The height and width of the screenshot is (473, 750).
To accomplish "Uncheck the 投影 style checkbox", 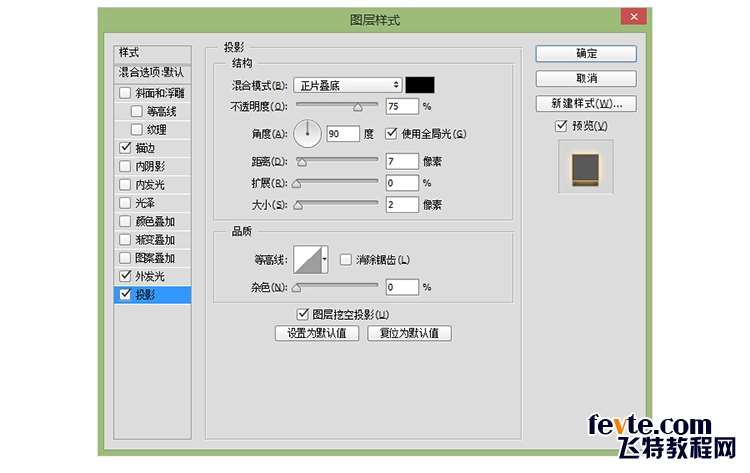I will coord(125,294).
